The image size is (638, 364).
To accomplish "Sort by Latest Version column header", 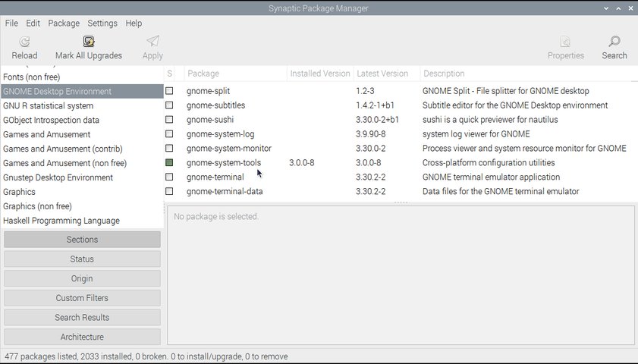I will pos(387,74).
